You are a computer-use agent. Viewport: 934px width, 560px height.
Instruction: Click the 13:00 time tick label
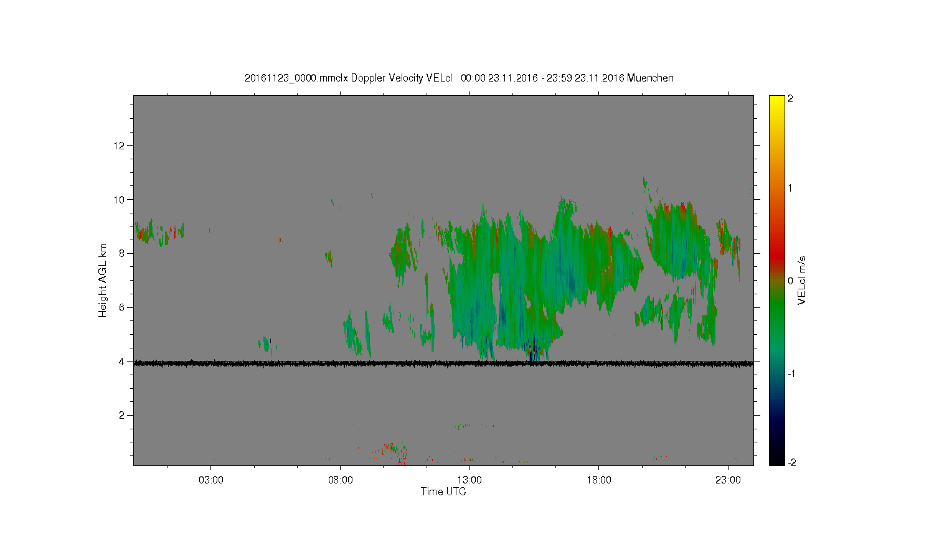469,480
